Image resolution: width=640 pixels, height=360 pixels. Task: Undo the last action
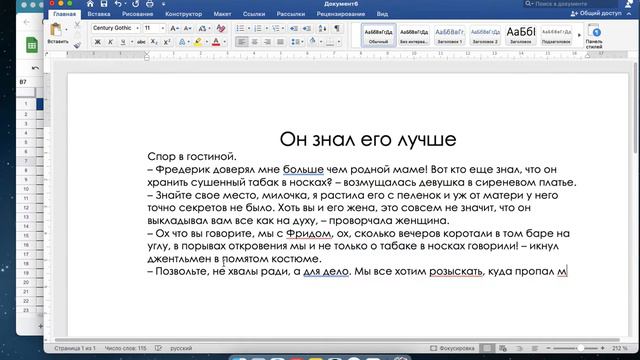pyautogui.click(x=118, y=4)
